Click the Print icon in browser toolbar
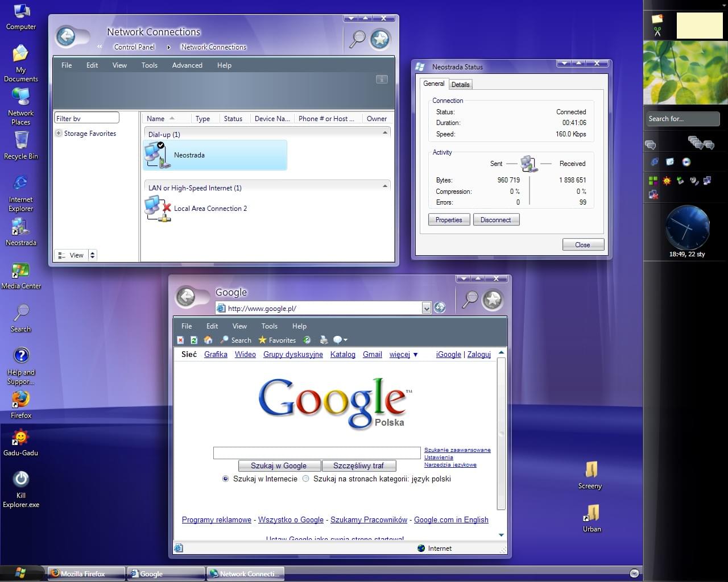The image size is (728, 582). [324, 340]
